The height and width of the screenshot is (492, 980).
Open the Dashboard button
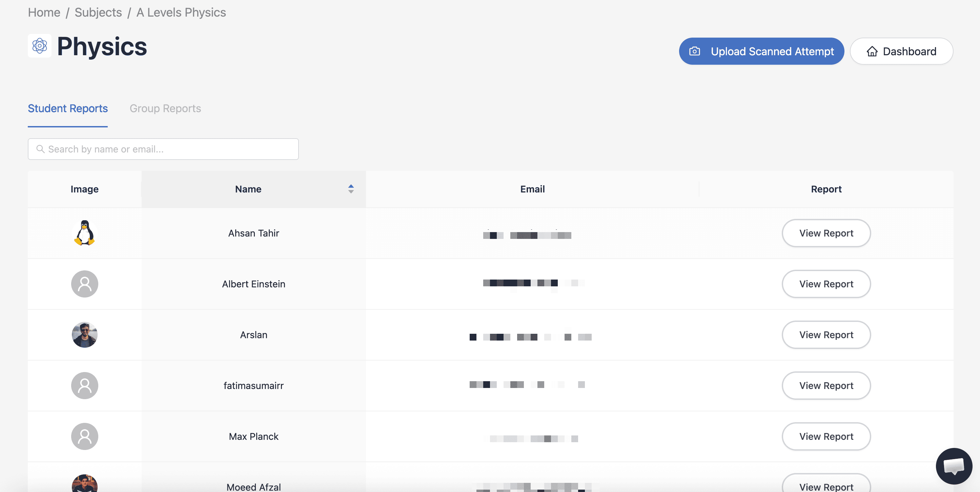[901, 51]
